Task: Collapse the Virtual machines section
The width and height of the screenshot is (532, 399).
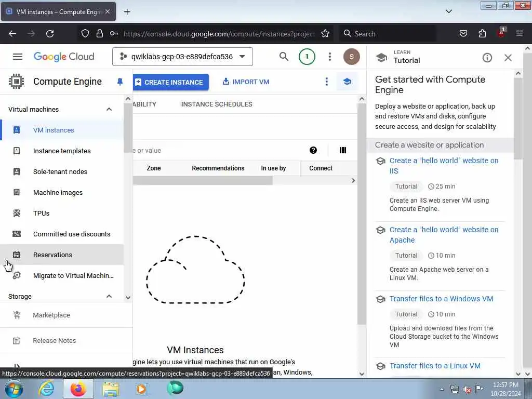Action: (x=109, y=109)
